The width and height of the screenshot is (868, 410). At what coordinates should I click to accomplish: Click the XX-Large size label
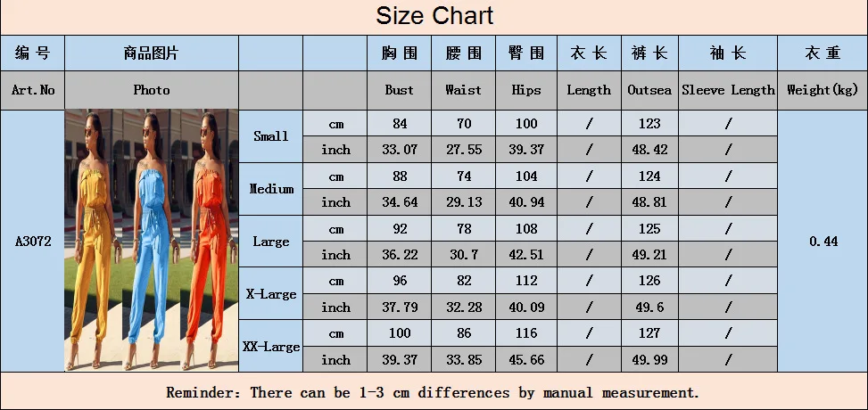[270, 347]
